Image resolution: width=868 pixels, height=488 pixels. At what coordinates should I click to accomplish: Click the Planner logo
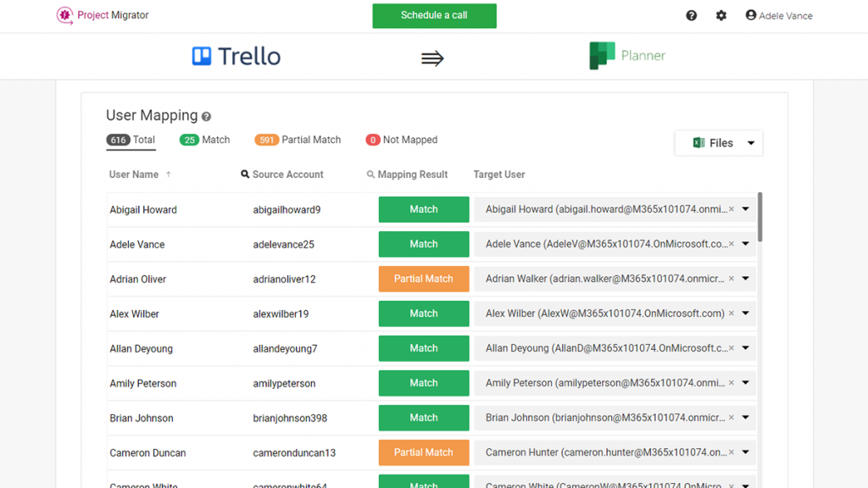coord(626,56)
